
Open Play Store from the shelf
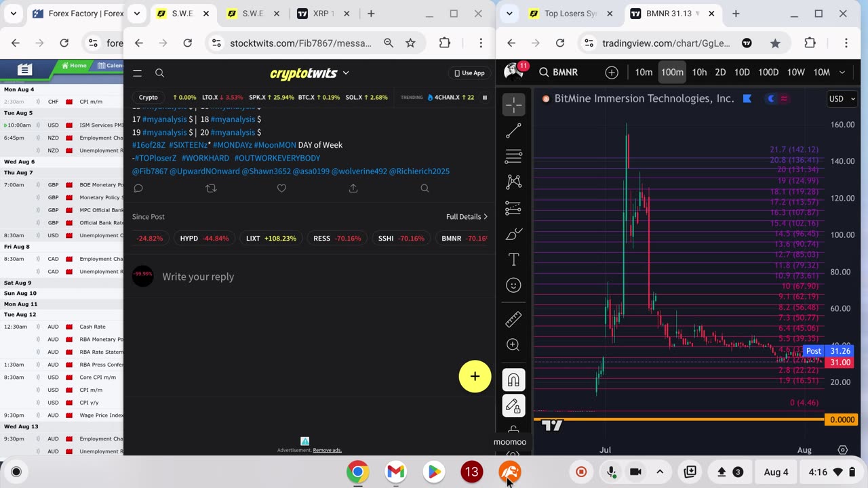coord(434,472)
